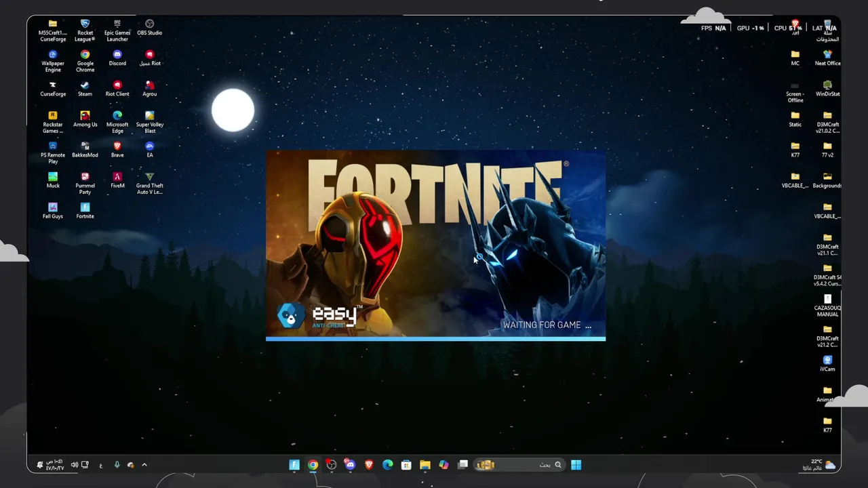Select the Google Chrome desktop shortcut
The image size is (868, 488).
point(85,61)
